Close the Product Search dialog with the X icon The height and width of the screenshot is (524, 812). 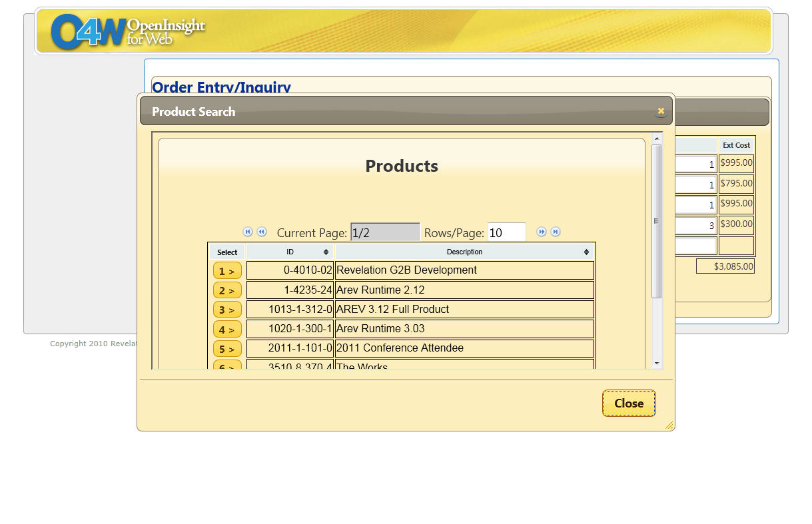point(661,111)
